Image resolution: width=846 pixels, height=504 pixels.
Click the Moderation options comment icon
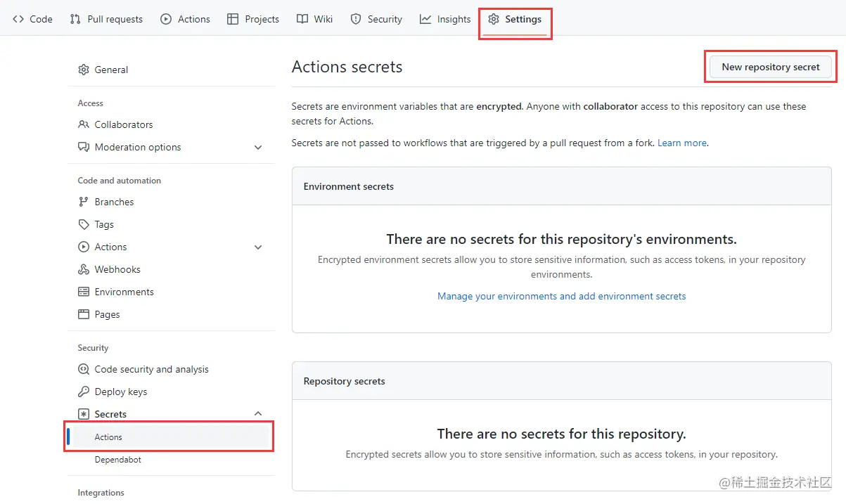click(x=84, y=147)
